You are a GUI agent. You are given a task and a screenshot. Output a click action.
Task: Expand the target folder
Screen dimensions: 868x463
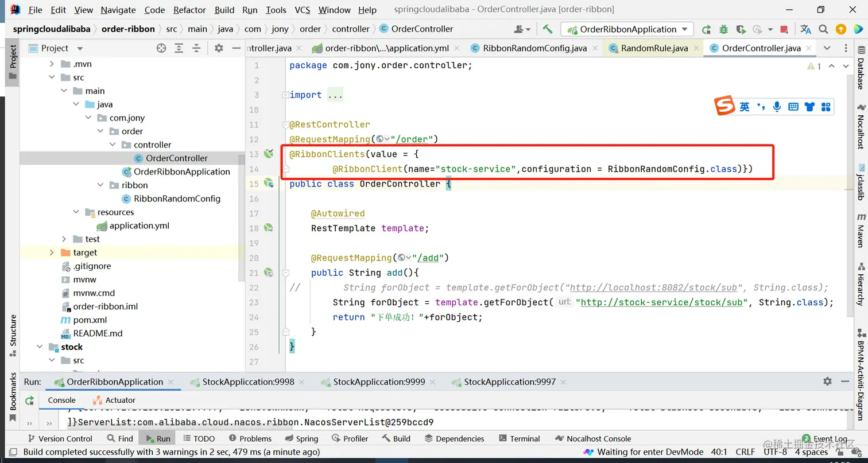point(52,252)
